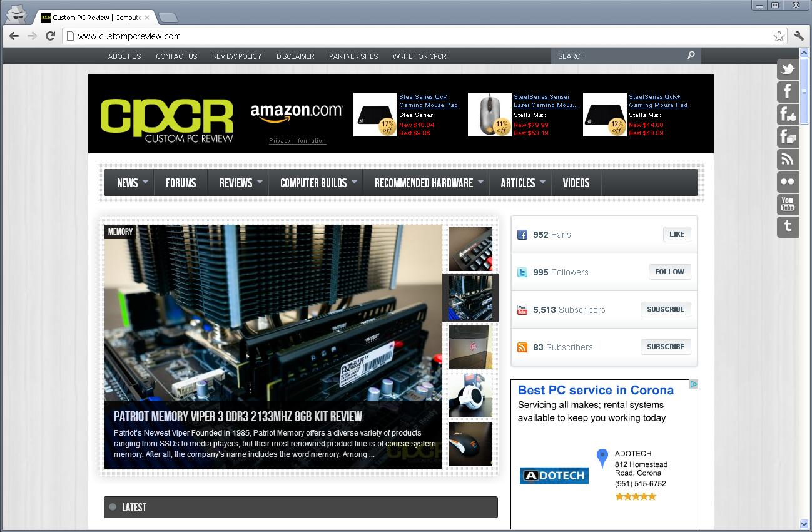Click the browser back arrow
This screenshot has width=812, height=532.
14,36
